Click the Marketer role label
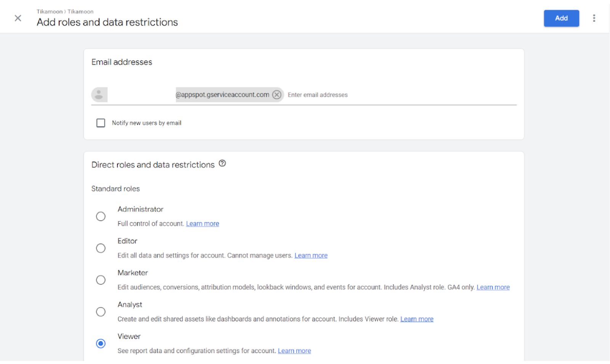Viewport: 610px width, 364px height. pos(133,273)
